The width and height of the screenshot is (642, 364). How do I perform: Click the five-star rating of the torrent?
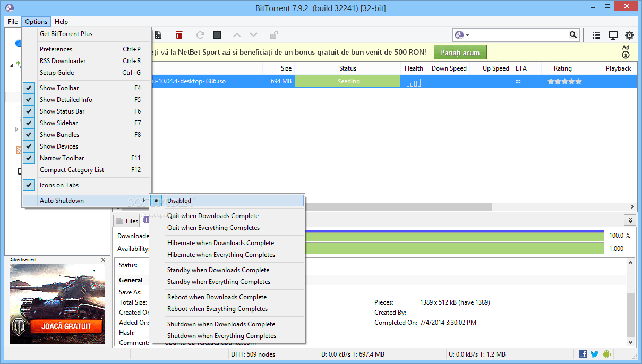564,81
